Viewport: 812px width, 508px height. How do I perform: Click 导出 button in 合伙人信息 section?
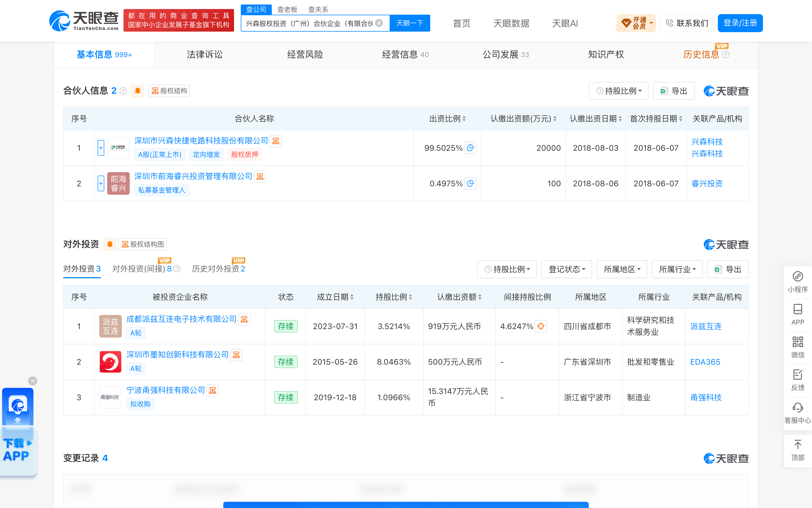(x=674, y=91)
